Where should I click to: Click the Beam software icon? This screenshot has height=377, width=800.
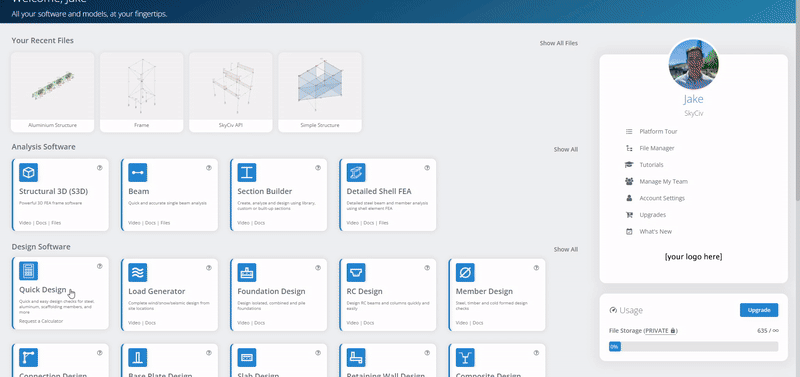click(138, 172)
